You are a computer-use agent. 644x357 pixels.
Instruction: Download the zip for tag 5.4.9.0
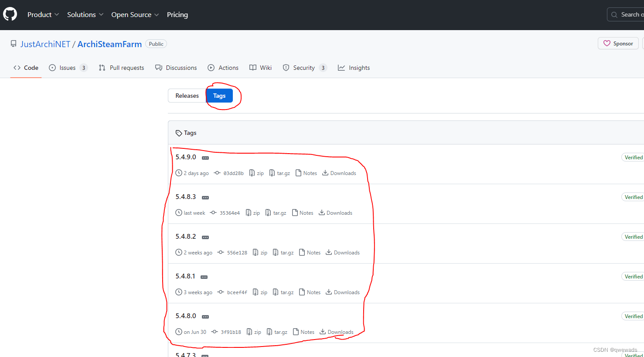pyautogui.click(x=256, y=173)
